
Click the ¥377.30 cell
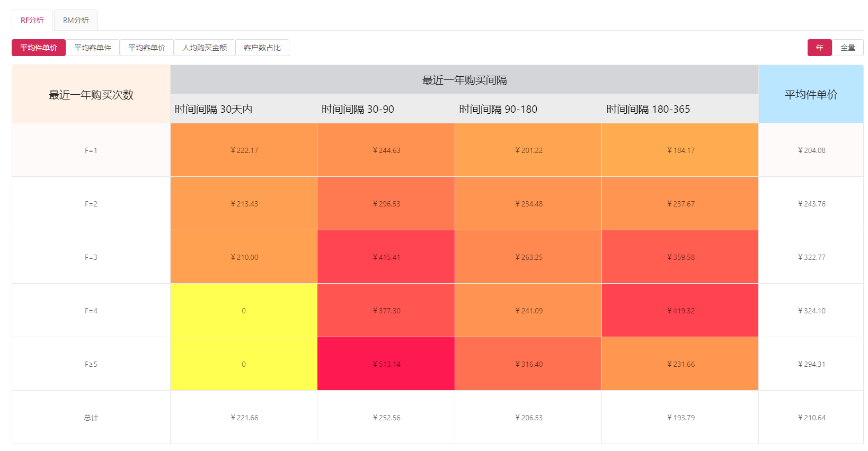(386, 311)
